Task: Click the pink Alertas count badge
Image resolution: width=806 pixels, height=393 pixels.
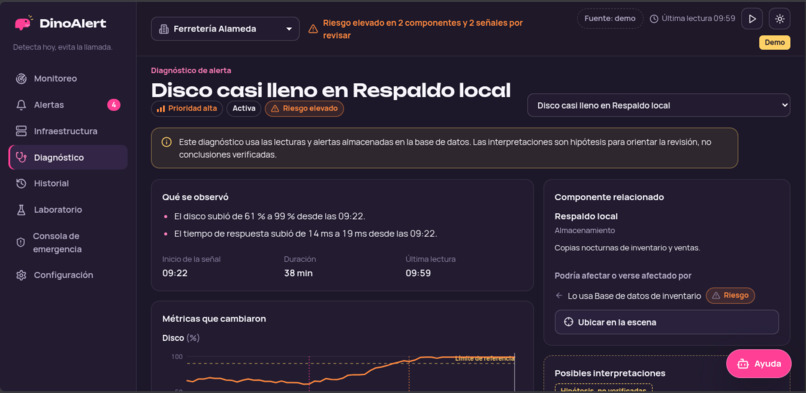Action: click(x=114, y=105)
